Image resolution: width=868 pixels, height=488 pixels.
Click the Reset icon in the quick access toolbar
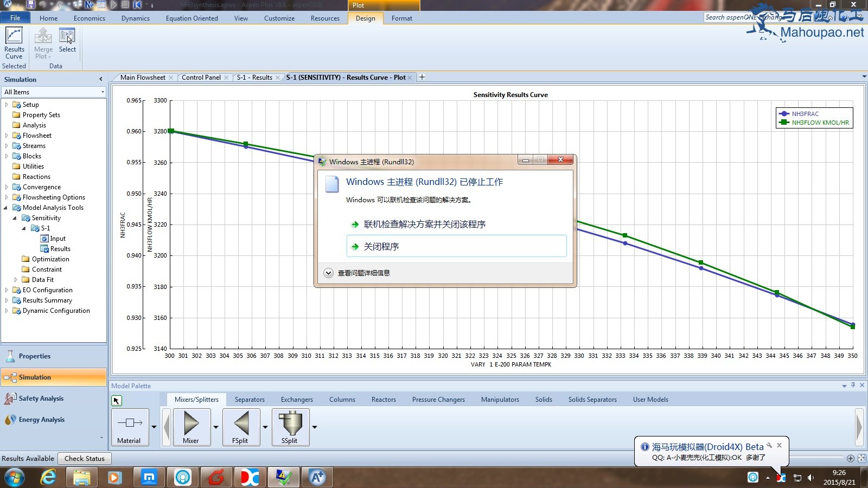(138, 4)
